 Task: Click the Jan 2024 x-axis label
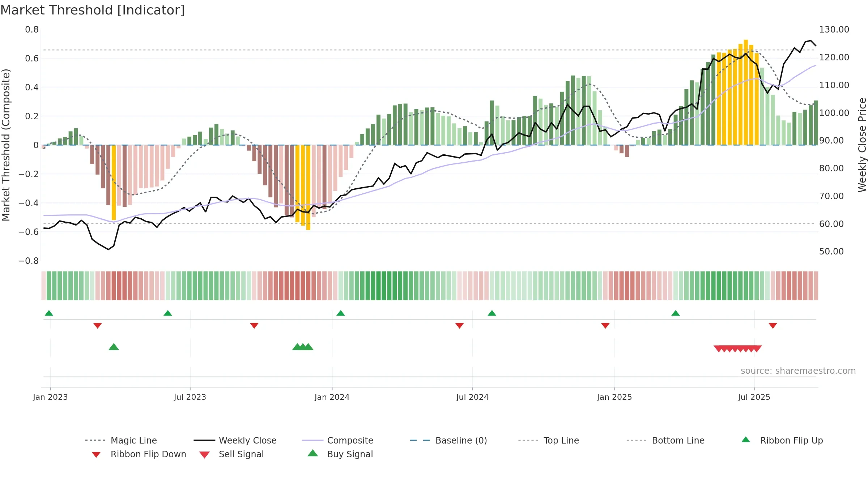[x=332, y=397]
